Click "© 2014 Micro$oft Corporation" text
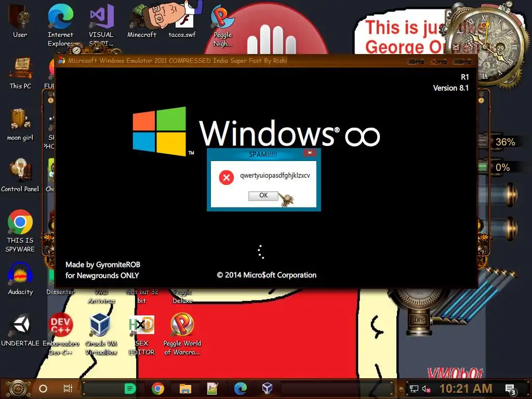 267,275
